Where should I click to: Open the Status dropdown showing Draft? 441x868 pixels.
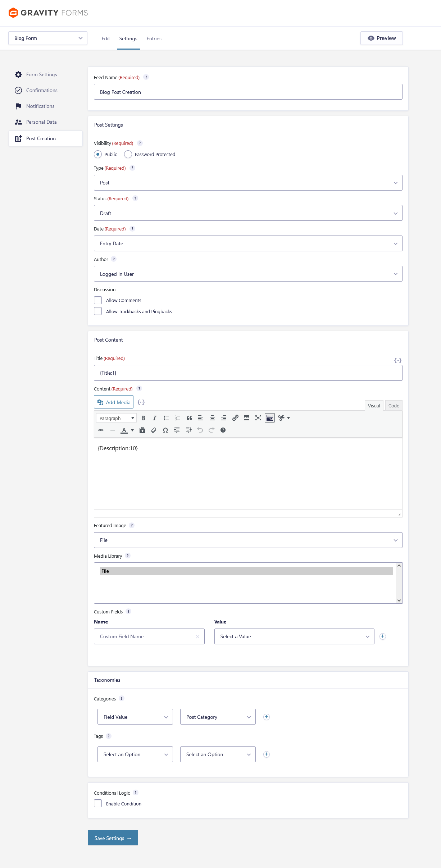point(248,213)
